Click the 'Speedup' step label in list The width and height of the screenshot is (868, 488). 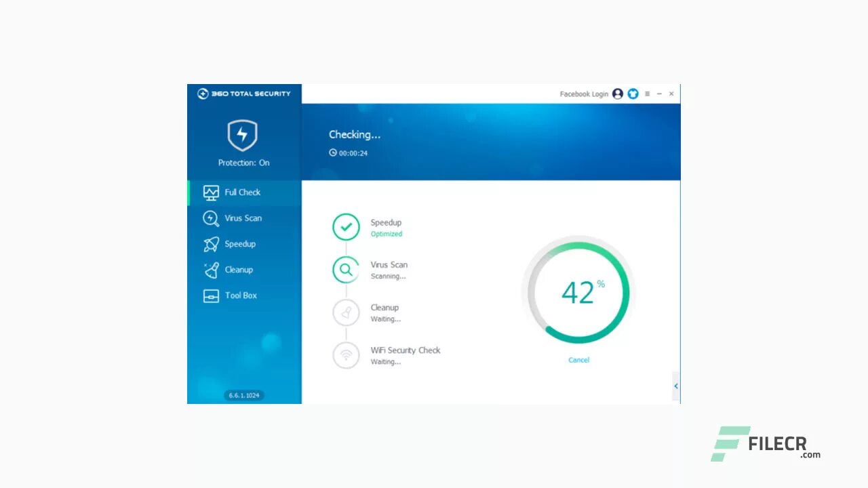(386, 223)
